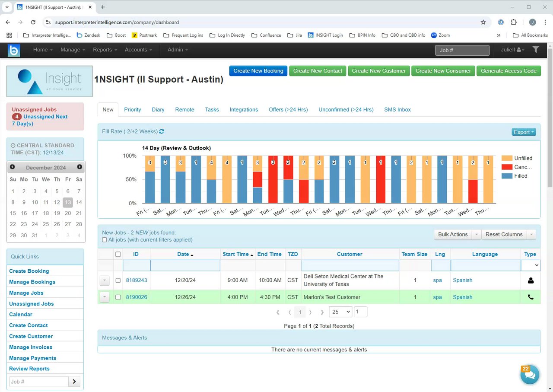The height and width of the screenshot is (392, 553).
Task: Click Create New Booking button
Action: 258,71
